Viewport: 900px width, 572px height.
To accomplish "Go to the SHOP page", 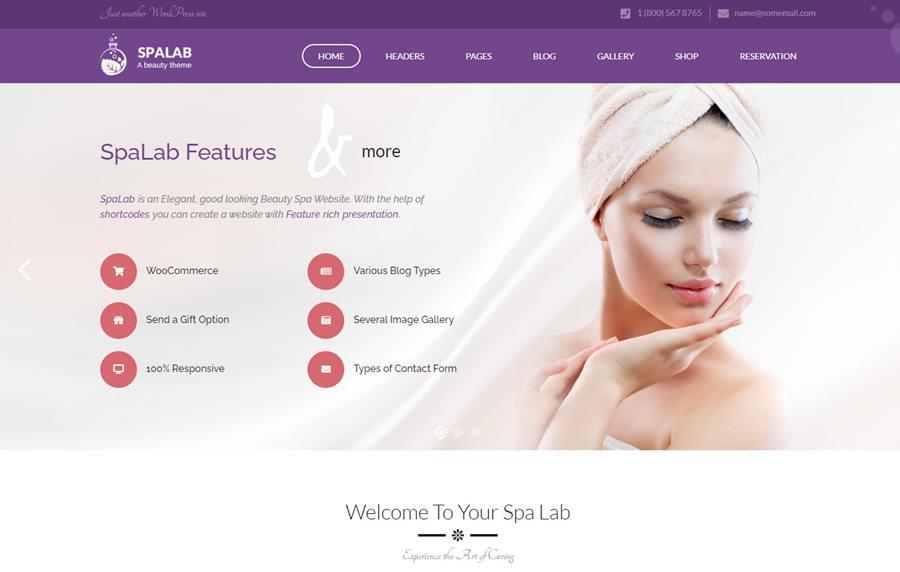I will click(686, 56).
